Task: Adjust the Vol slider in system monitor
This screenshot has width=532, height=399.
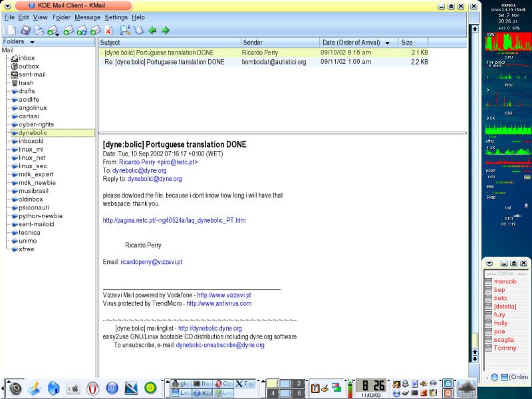Action: pos(526,205)
